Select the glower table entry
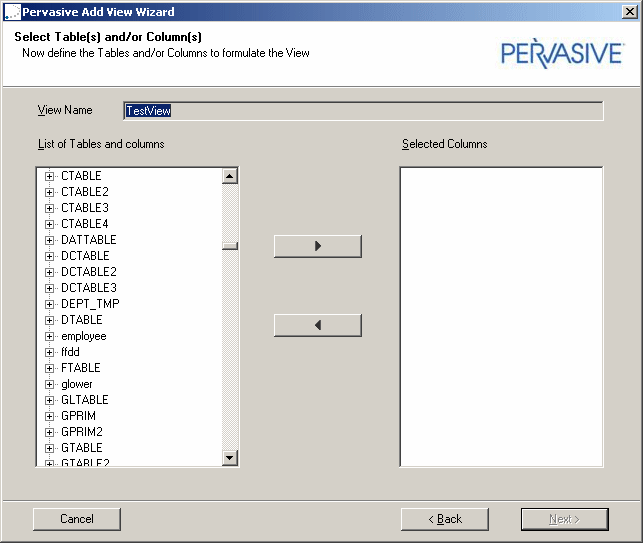 (76, 384)
